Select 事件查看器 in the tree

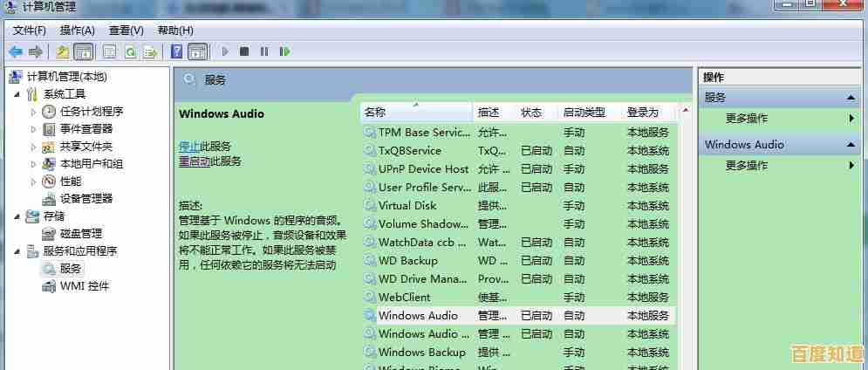85,129
